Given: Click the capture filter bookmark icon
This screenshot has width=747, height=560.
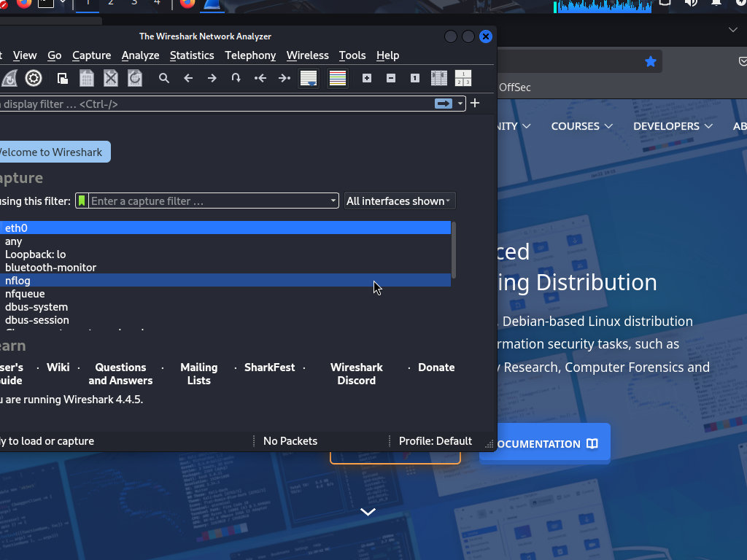Looking at the screenshot, I should (x=82, y=201).
